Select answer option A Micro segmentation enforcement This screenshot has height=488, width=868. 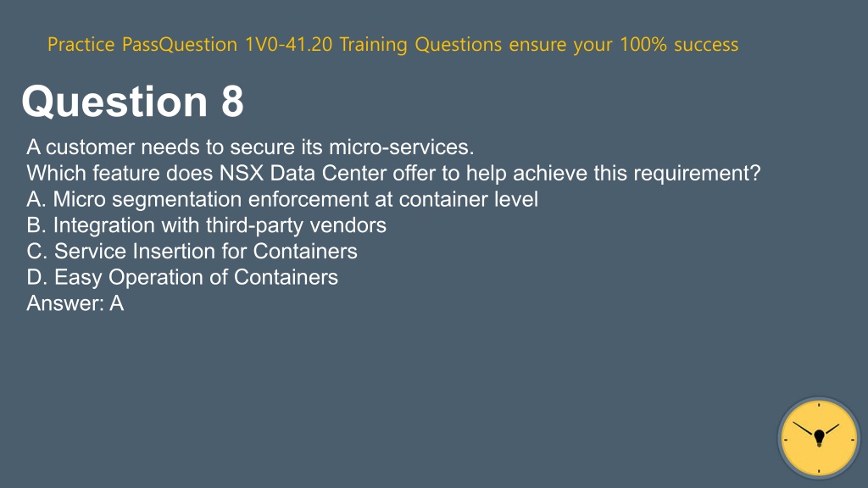(282, 199)
